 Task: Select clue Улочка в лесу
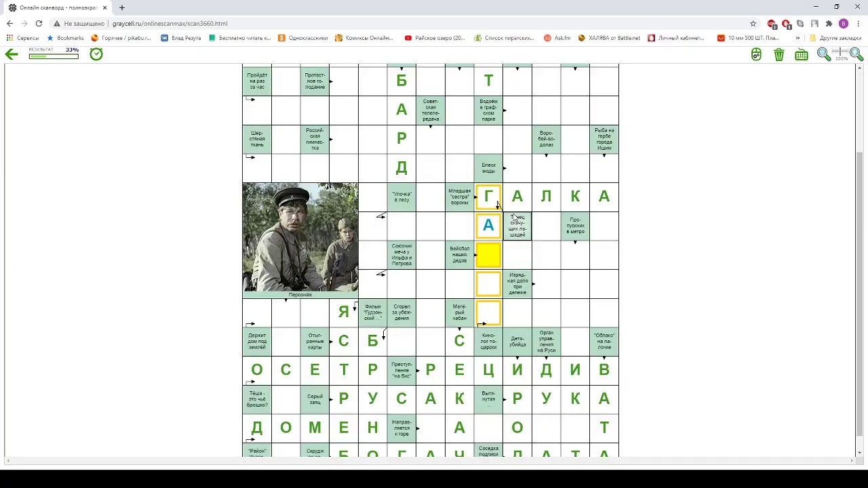tap(401, 197)
